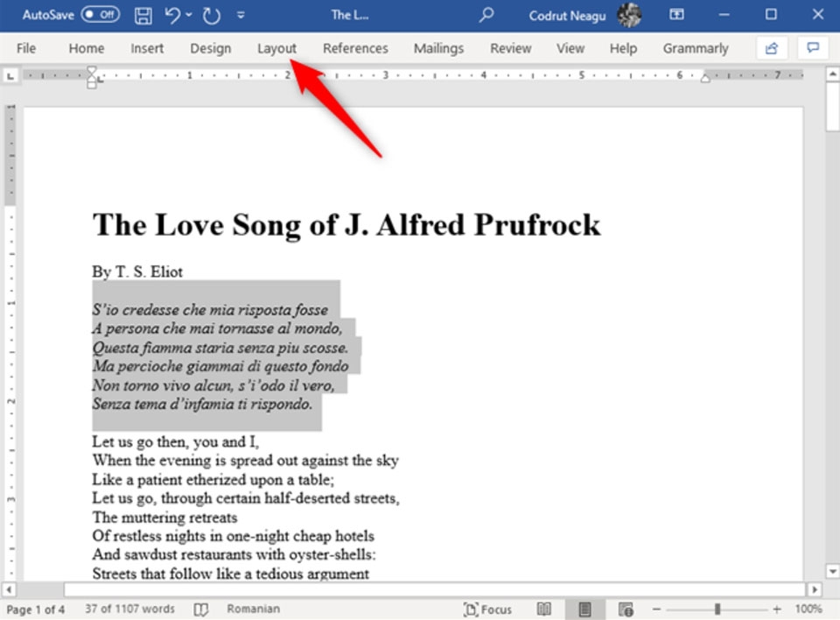Click line 'Let us go then, you and I,'
This screenshot has height=620, width=840.
coord(175,442)
